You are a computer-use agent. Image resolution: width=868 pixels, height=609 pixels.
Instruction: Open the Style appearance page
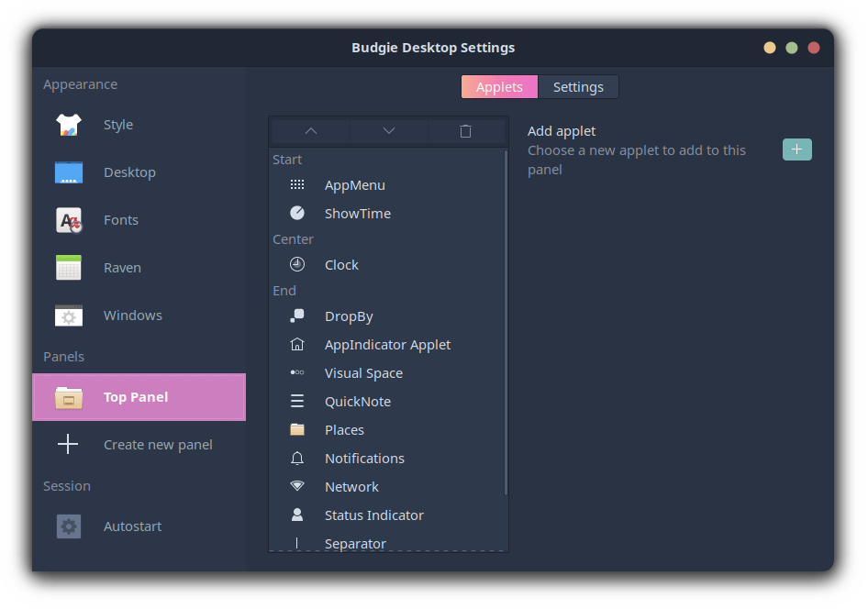118,125
